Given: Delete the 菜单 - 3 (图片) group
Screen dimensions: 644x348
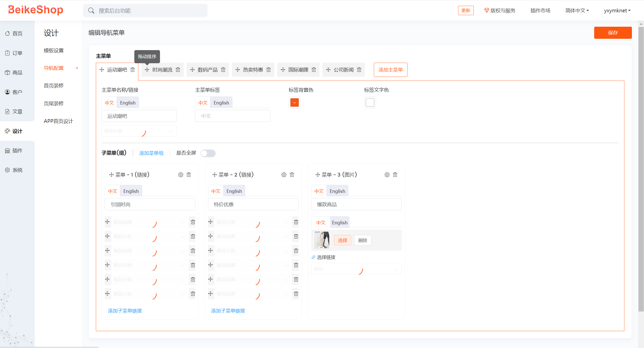Looking at the screenshot, I should pyautogui.click(x=395, y=175).
